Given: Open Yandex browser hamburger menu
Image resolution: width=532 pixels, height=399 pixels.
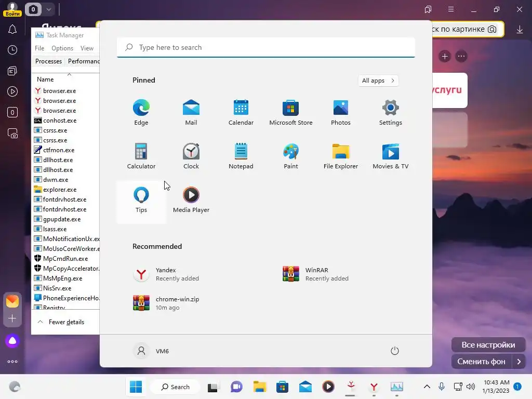Looking at the screenshot, I should (451, 9).
